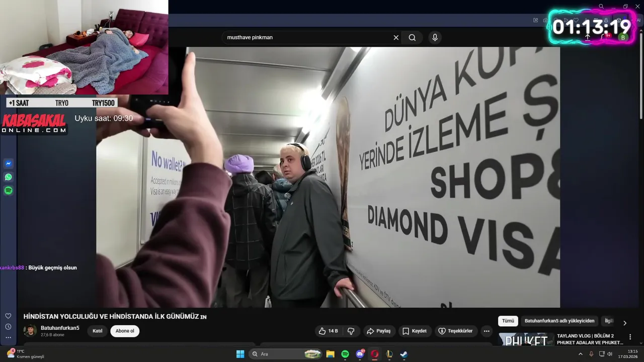
Task: Dislike the video
Action: [x=351, y=331]
